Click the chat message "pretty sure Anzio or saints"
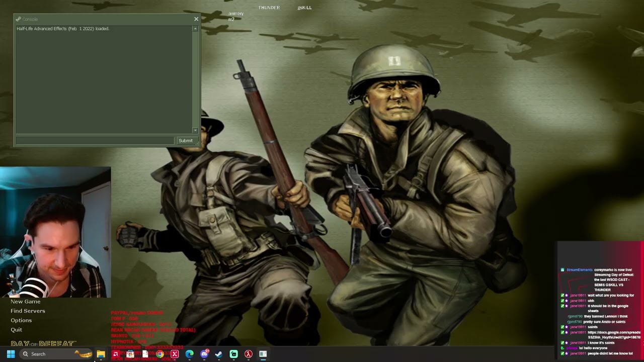Screen dimensions: 644x362 pyautogui.click(x=604, y=322)
